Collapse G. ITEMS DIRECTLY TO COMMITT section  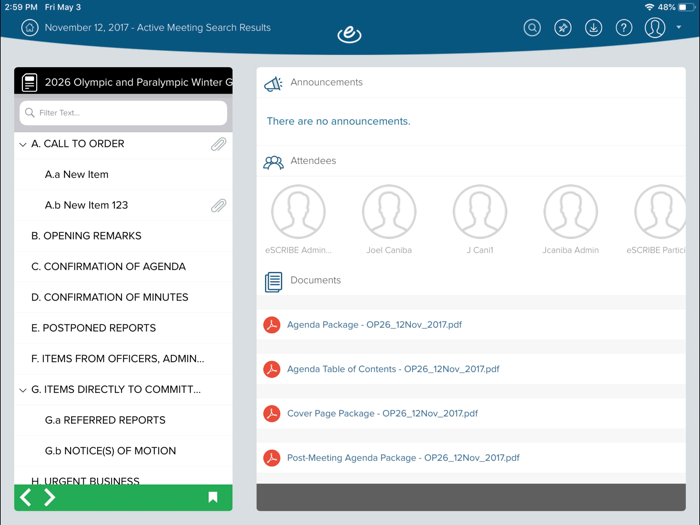23,390
